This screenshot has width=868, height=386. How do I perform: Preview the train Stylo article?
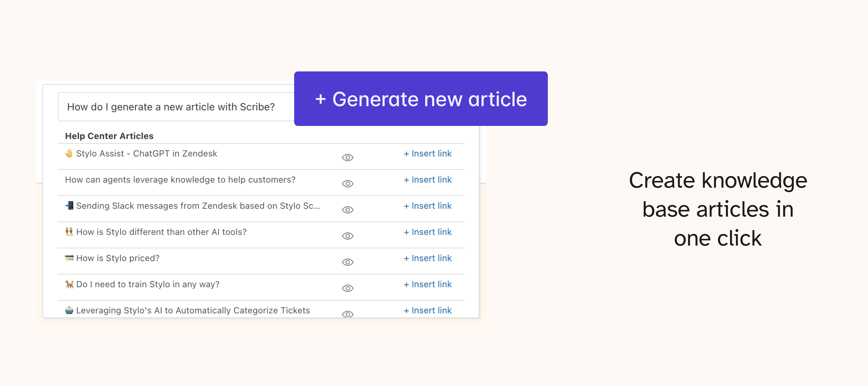(x=347, y=288)
